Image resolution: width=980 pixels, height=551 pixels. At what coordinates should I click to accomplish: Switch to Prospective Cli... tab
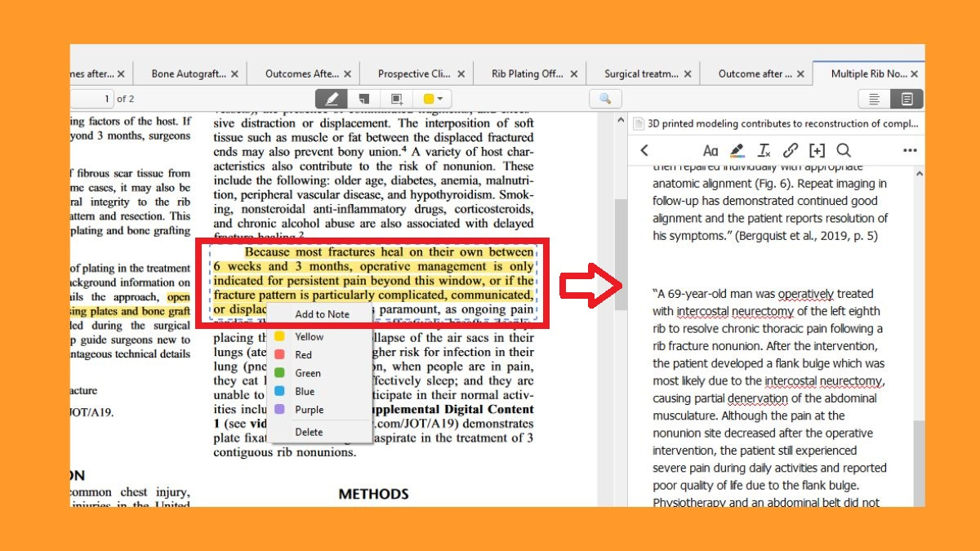click(x=415, y=73)
